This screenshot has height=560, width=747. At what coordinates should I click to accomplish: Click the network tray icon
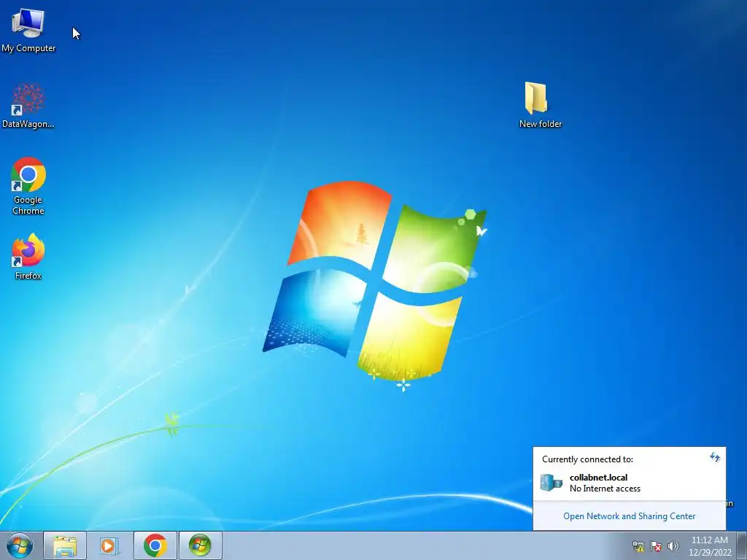pyautogui.click(x=638, y=546)
